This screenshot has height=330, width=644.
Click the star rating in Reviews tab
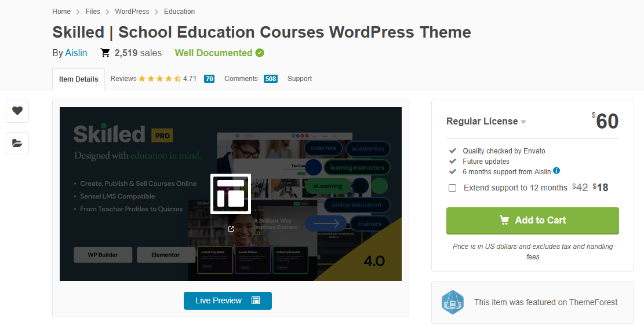tap(160, 78)
